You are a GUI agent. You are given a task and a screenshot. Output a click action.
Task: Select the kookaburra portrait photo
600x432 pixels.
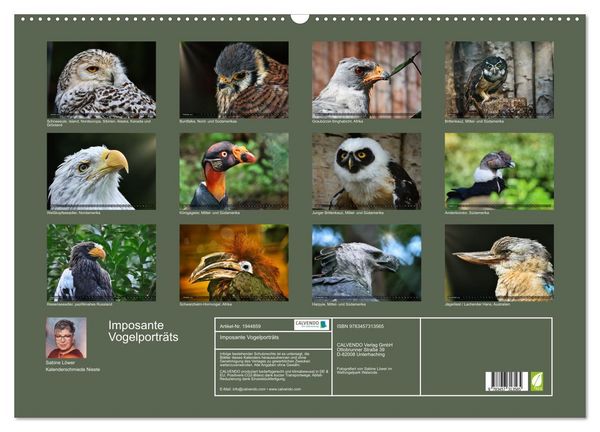coord(499,262)
